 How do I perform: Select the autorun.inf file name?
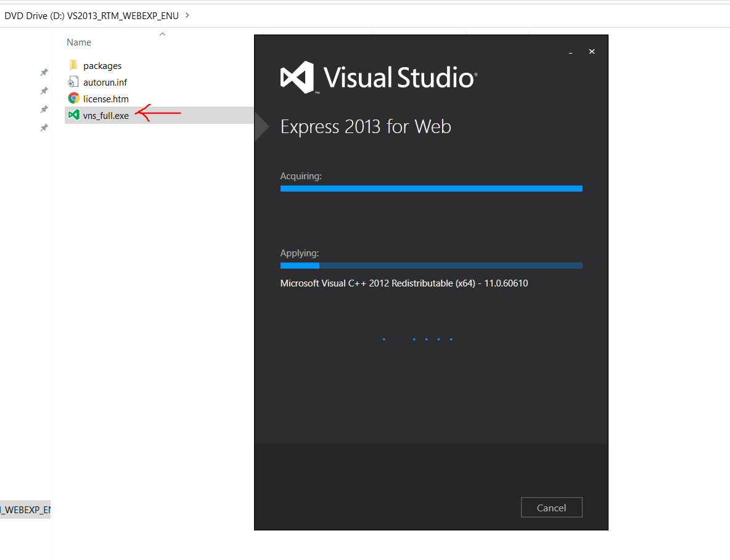(105, 83)
